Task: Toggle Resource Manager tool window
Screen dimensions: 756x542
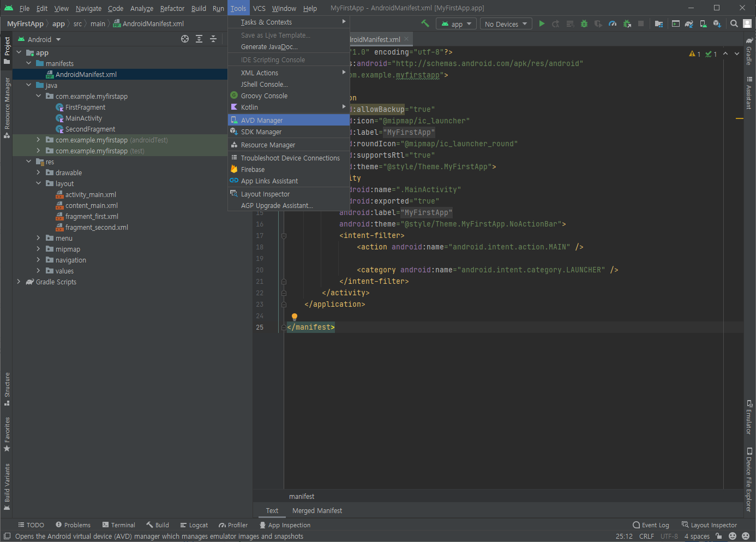Action: (x=7, y=108)
